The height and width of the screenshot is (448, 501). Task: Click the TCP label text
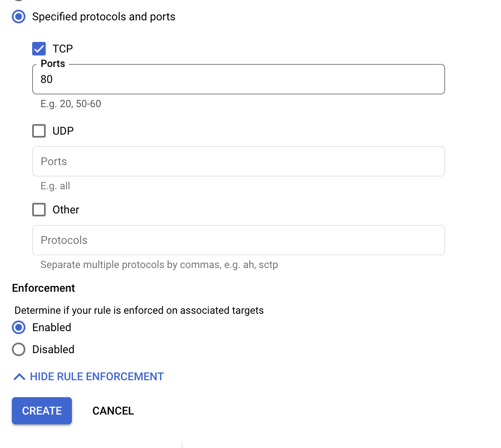point(63,49)
